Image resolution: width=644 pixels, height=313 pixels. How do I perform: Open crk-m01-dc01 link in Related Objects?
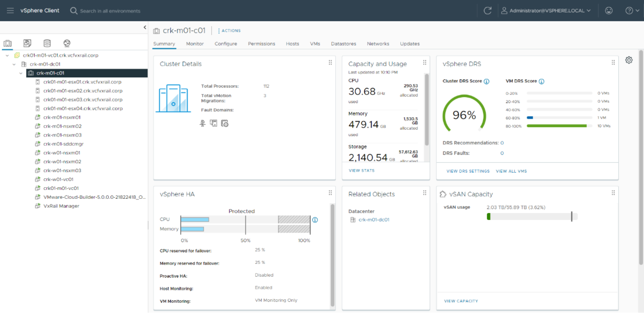[374, 220]
